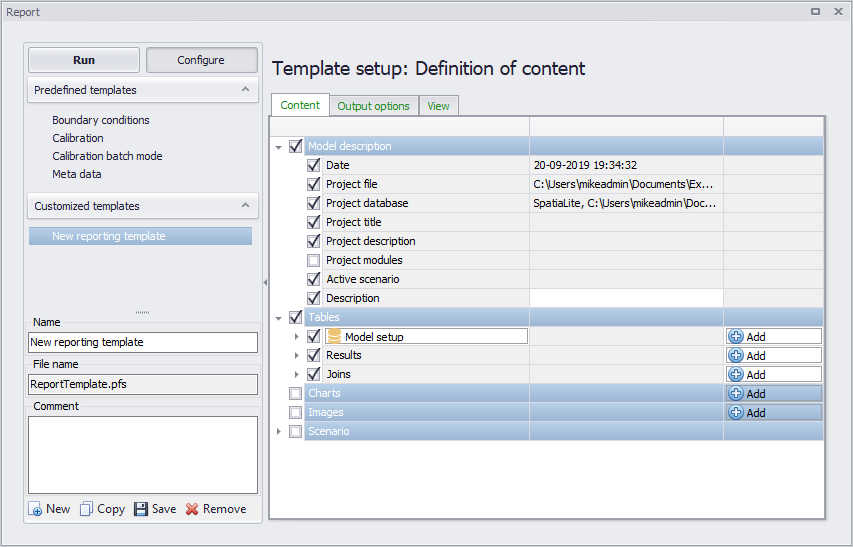853x547 pixels.
Task: Uncheck the Model description checkbox
Action: pyautogui.click(x=295, y=146)
